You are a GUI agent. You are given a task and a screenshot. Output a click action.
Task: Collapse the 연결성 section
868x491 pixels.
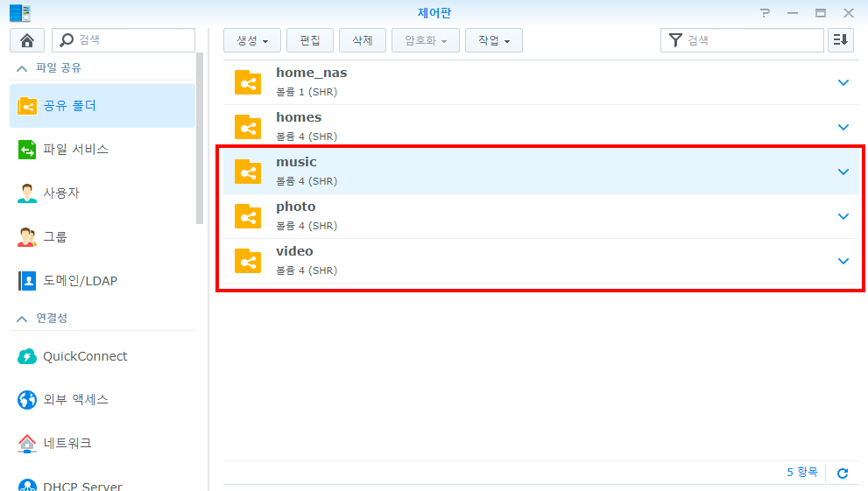[22, 319]
